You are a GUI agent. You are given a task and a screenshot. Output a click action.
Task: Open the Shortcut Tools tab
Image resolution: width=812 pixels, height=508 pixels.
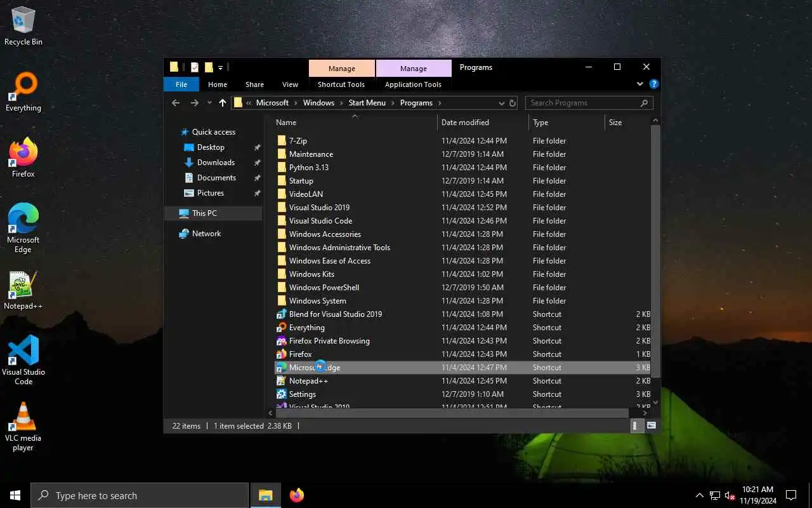coord(341,84)
